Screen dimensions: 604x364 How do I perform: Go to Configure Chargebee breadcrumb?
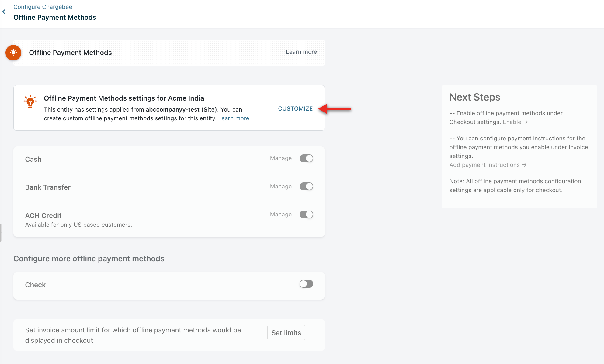pos(43,7)
